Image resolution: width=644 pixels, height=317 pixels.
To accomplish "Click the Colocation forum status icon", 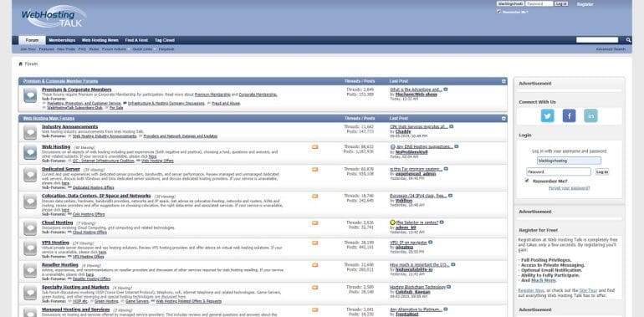I will tap(30, 202).
